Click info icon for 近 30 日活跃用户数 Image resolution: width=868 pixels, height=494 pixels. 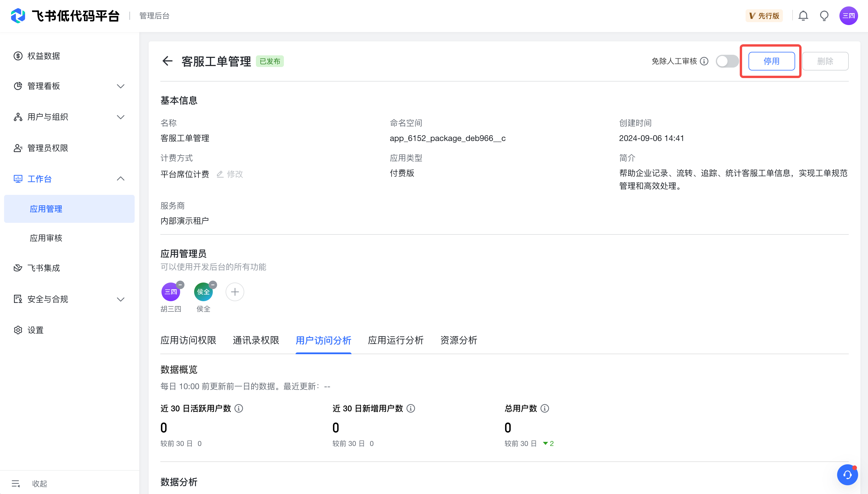pyautogui.click(x=239, y=408)
